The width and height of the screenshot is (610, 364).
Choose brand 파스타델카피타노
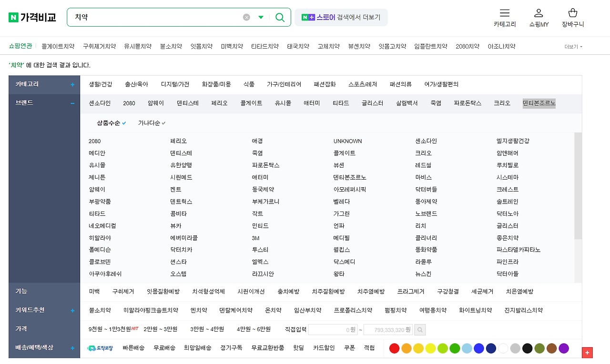518,250
